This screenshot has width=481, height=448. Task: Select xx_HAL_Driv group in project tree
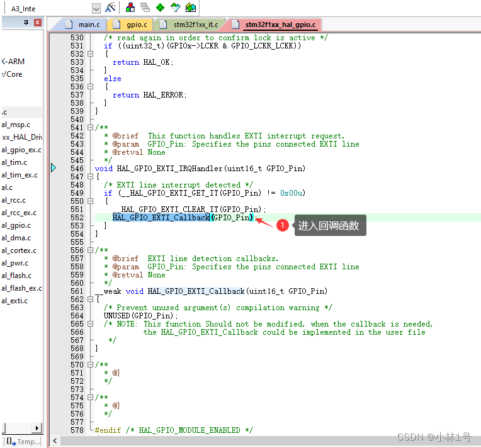[x=22, y=137]
